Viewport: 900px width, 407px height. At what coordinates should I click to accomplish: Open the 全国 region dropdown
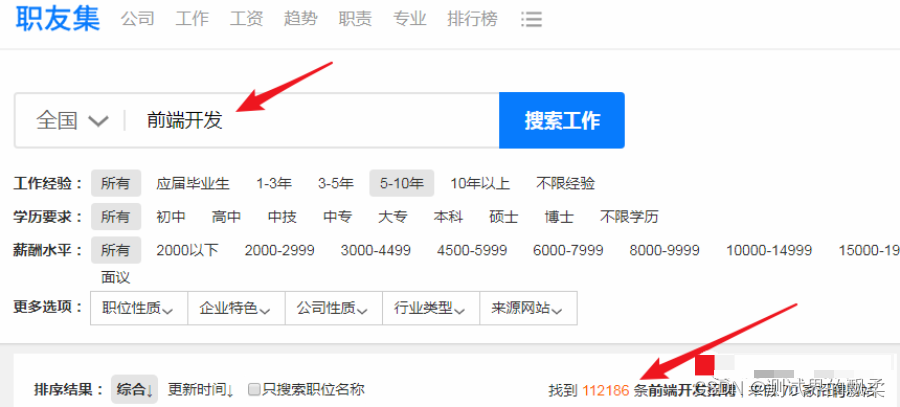(72, 121)
